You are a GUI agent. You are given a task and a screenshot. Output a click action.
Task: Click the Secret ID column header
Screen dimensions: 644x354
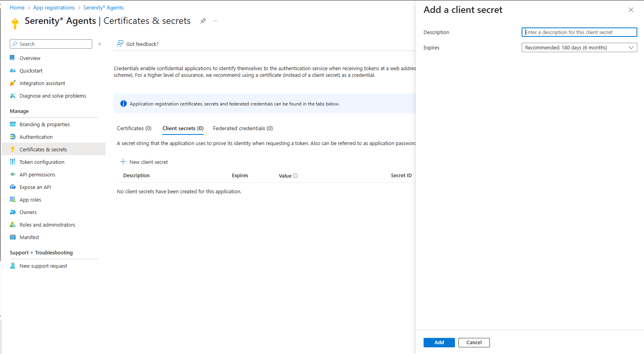[x=401, y=176]
